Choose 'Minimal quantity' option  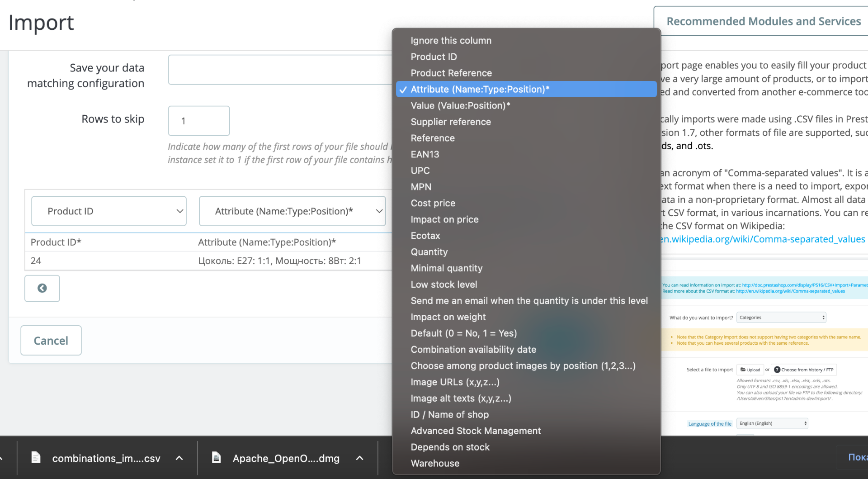(526, 269)
